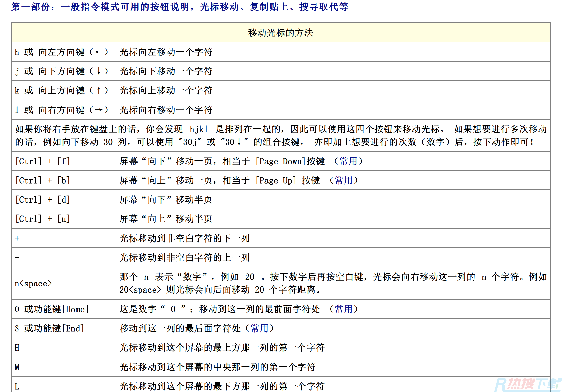Click the 热搜下载 watermark logo
Viewport: 562px width, 392px height.
[527, 384]
